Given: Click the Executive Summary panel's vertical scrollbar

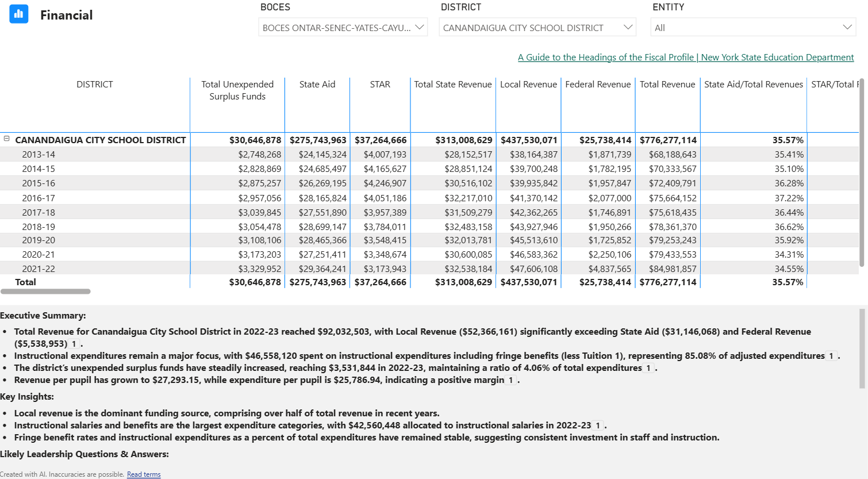Looking at the screenshot, I should click(862, 348).
